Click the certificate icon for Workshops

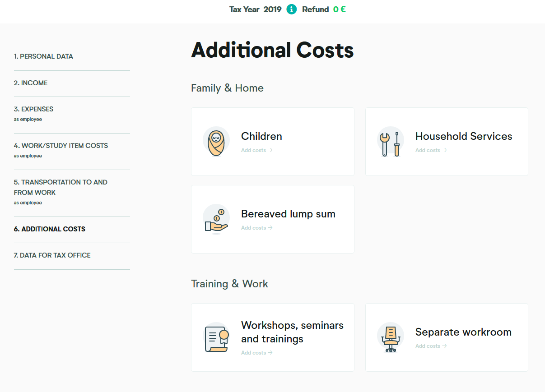tap(216, 337)
